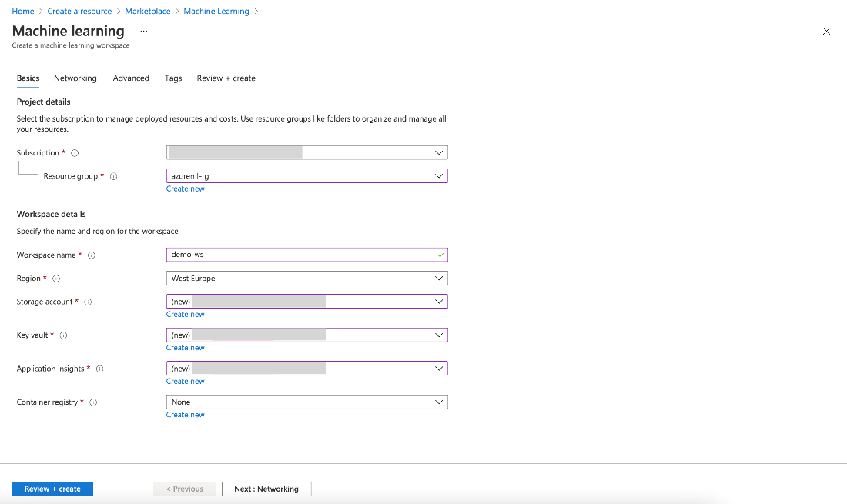Click Create new under Resource group

(186, 189)
